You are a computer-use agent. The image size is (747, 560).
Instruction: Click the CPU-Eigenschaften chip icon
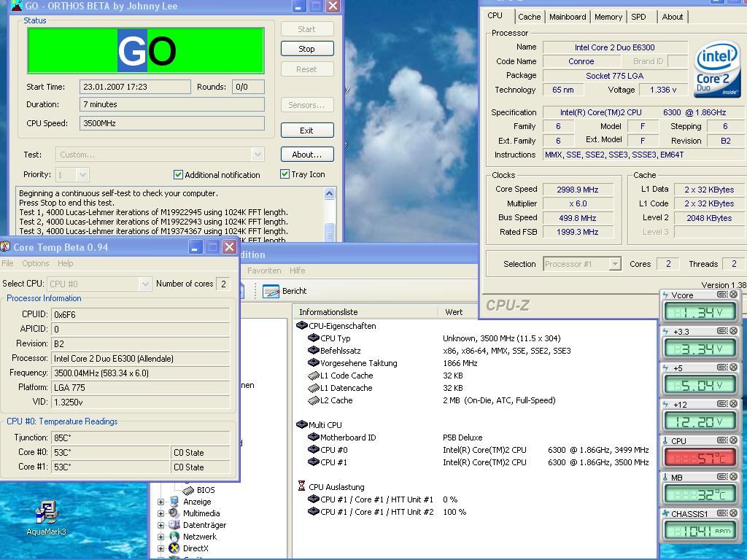point(301,326)
